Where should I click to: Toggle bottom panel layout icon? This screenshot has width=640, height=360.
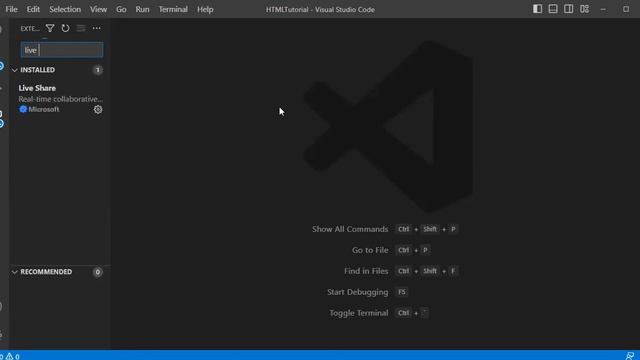coord(553,9)
